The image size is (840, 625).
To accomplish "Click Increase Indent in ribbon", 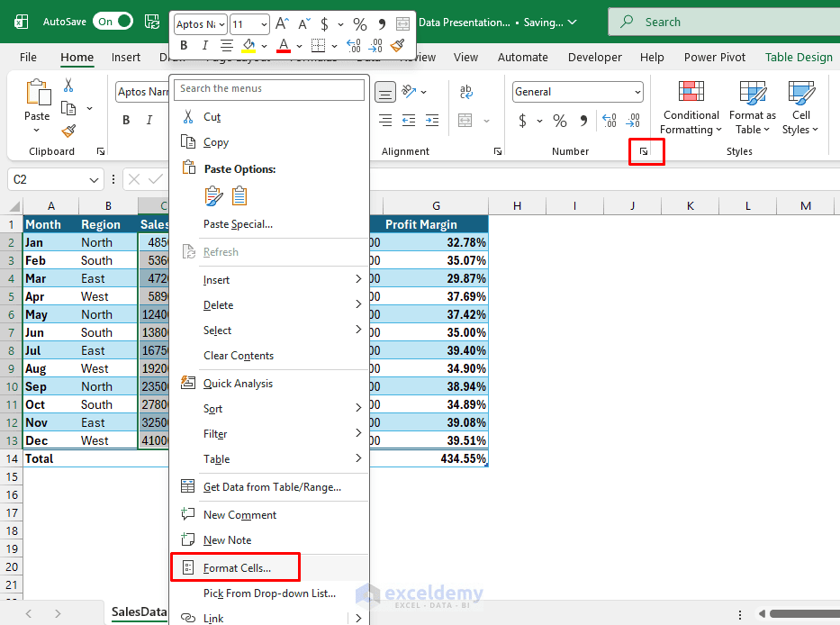I will 432,120.
